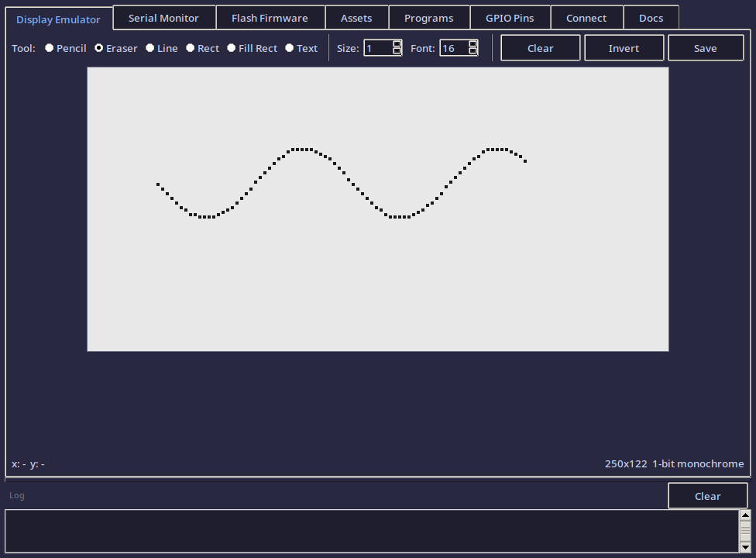Open the Assets tab
756x558 pixels.
[356, 17]
